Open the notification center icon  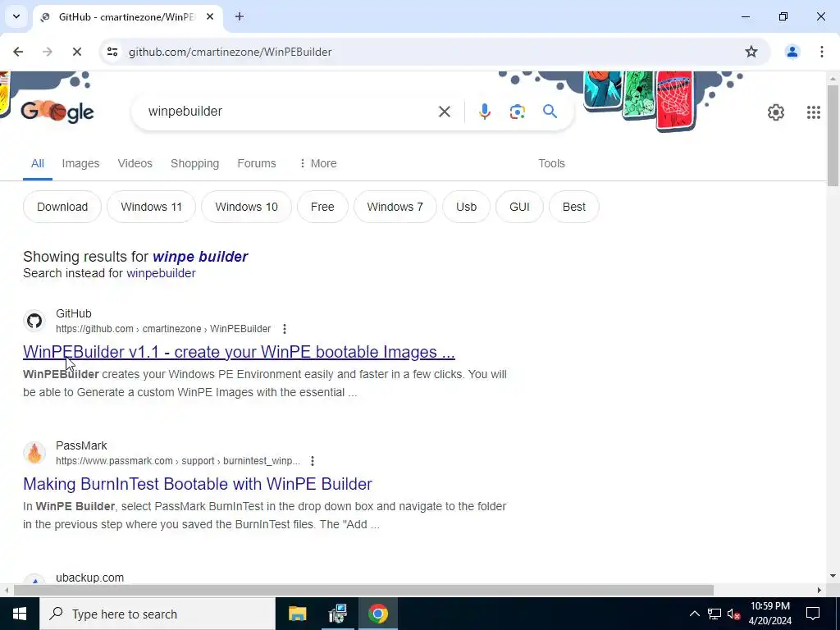click(813, 614)
